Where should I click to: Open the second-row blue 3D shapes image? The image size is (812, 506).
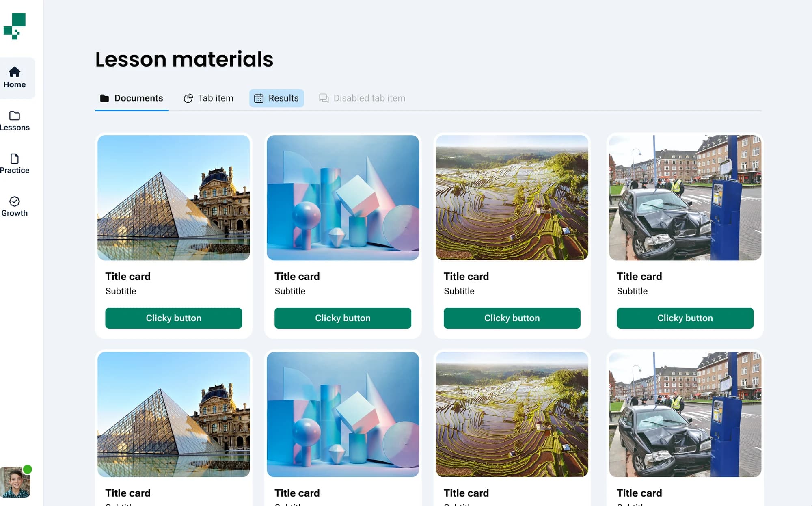click(343, 414)
